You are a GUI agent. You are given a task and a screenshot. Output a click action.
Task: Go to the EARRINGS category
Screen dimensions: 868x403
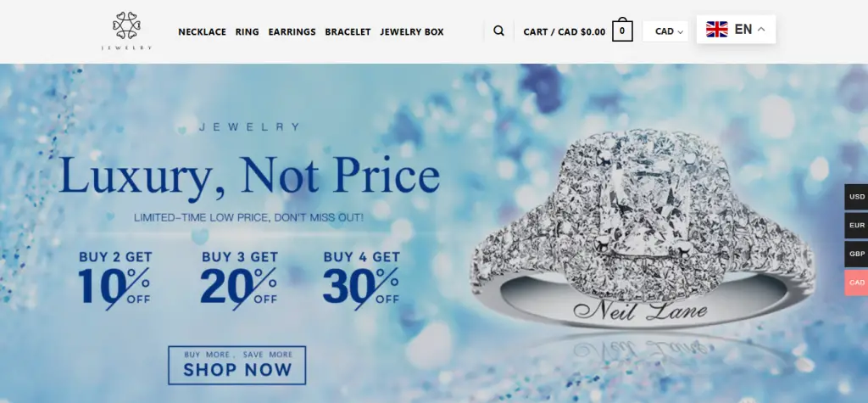point(292,32)
